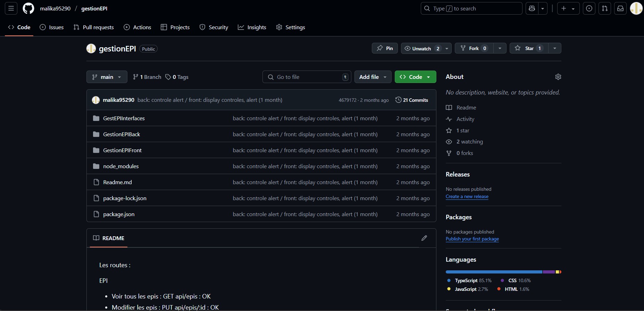The width and height of the screenshot is (644, 311).
Task: Edit repository details gear icon in About
Action: coord(558,77)
